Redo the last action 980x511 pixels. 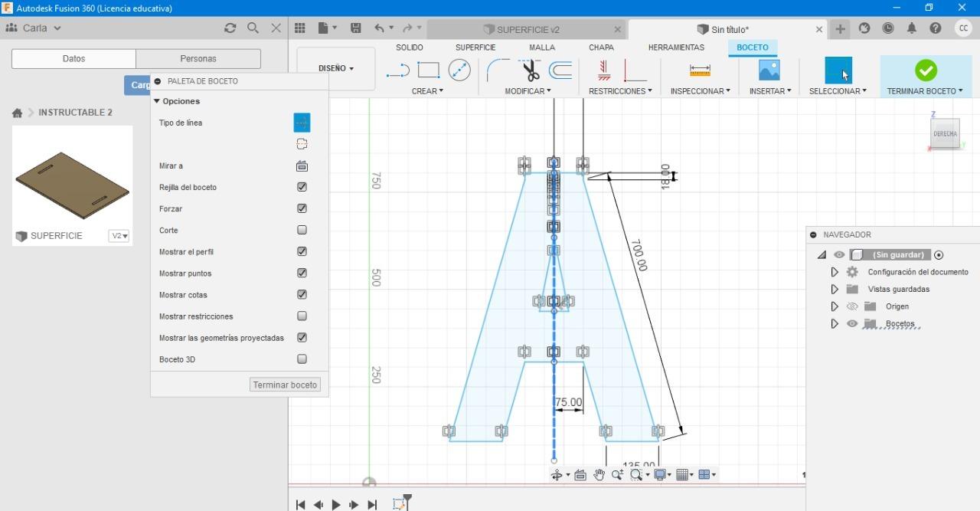[408, 28]
